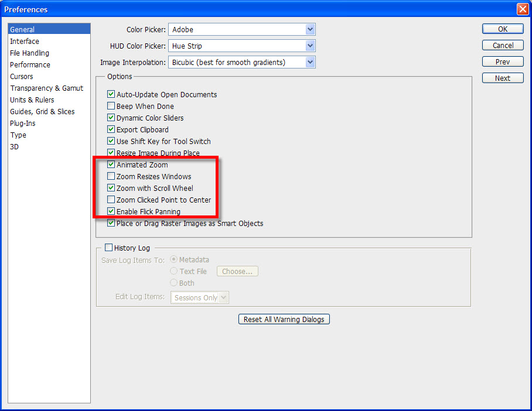Open Type preferences section

[x=18, y=135]
